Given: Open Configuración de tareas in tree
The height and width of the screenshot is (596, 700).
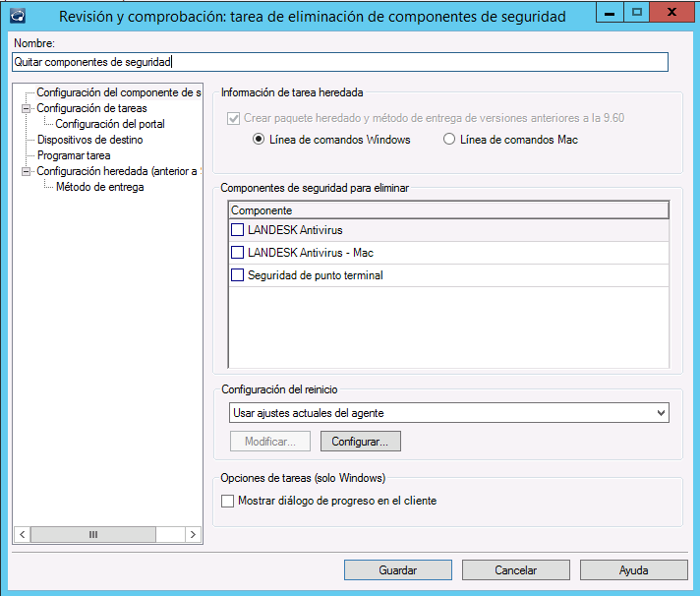Looking at the screenshot, I should click(x=91, y=108).
